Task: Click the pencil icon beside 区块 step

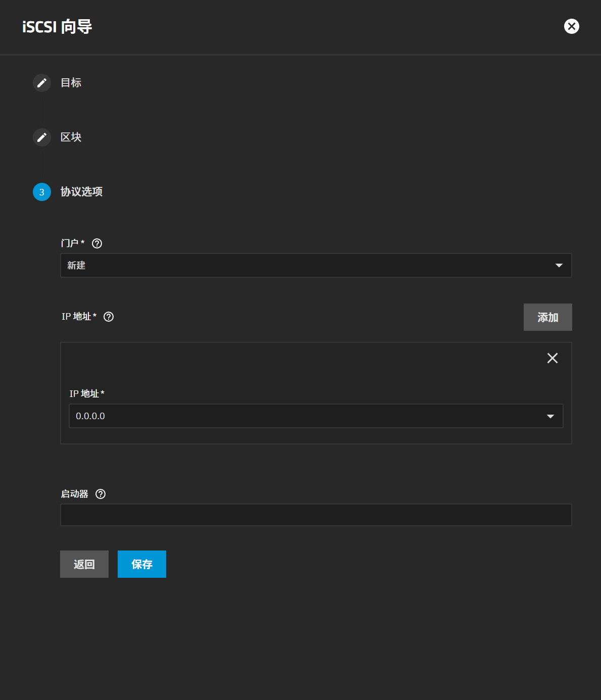Action: [x=42, y=137]
